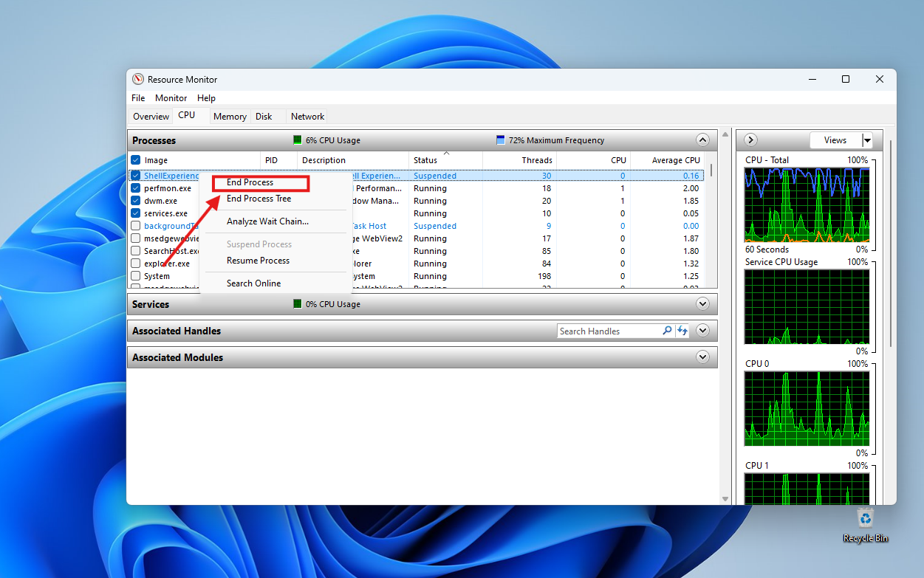Open the File menu
Viewport: 924px width, 578px height.
[x=138, y=98]
